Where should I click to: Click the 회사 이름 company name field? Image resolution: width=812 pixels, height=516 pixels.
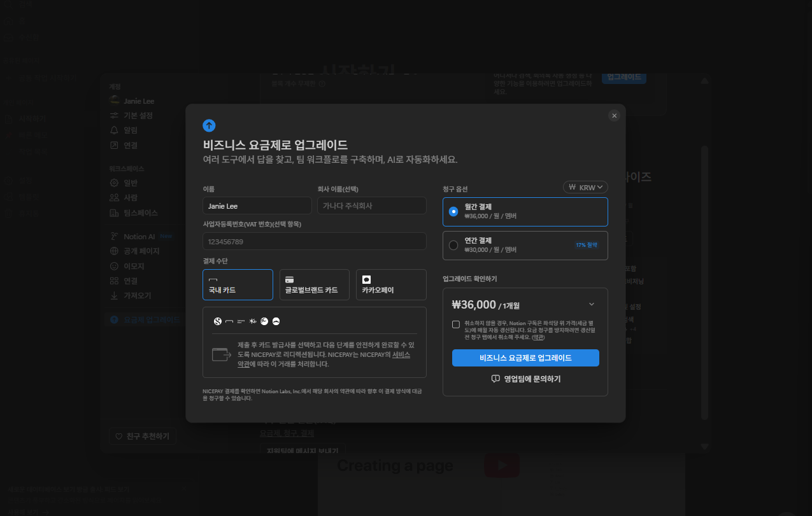click(x=372, y=206)
